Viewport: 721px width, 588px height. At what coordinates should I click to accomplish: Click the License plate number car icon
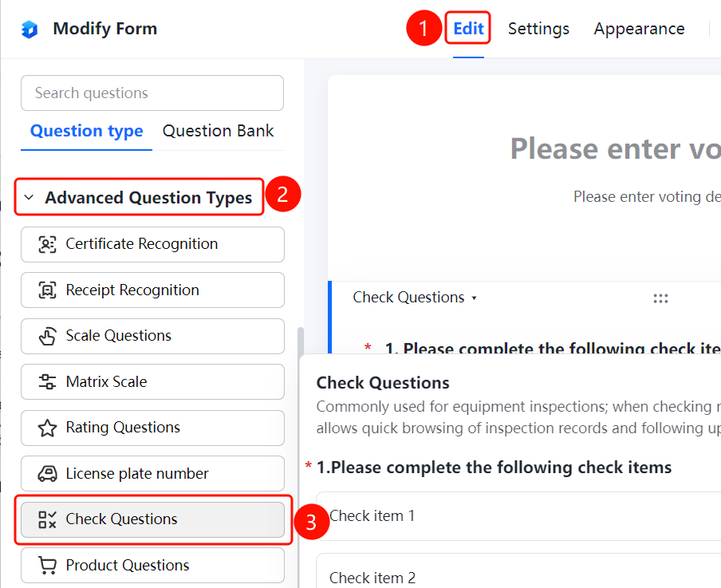[x=47, y=473]
